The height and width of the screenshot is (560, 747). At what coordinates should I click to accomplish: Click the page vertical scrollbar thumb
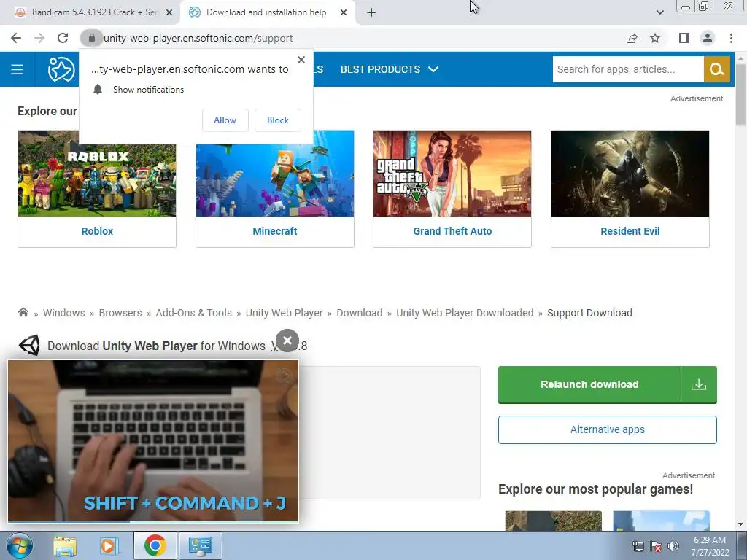coord(741,94)
